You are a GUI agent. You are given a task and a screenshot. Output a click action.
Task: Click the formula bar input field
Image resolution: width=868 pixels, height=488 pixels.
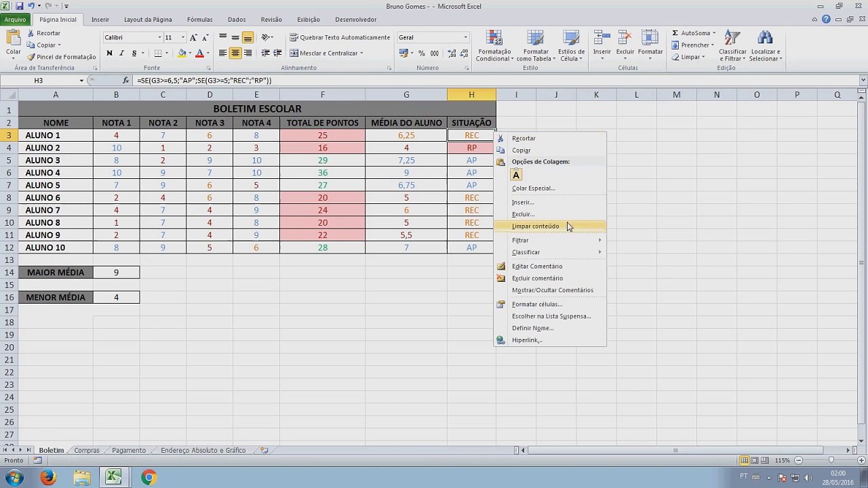[495, 80]
